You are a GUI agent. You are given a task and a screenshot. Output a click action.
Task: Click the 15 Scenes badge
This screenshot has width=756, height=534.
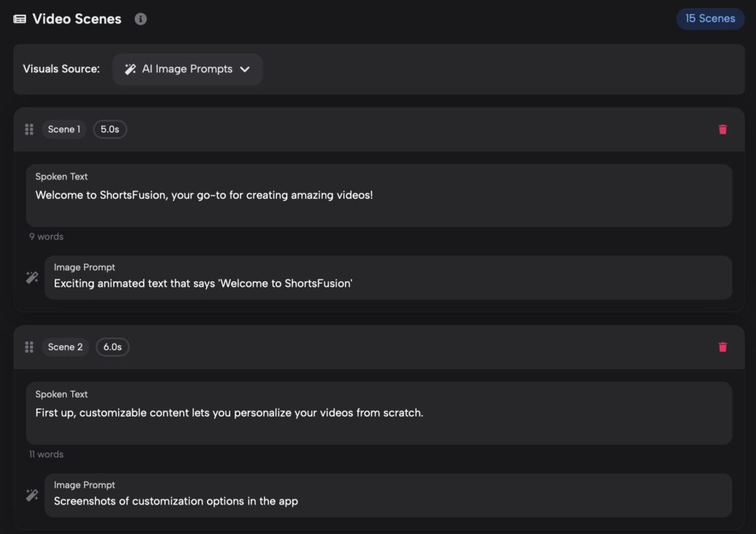tap(710, 18)
